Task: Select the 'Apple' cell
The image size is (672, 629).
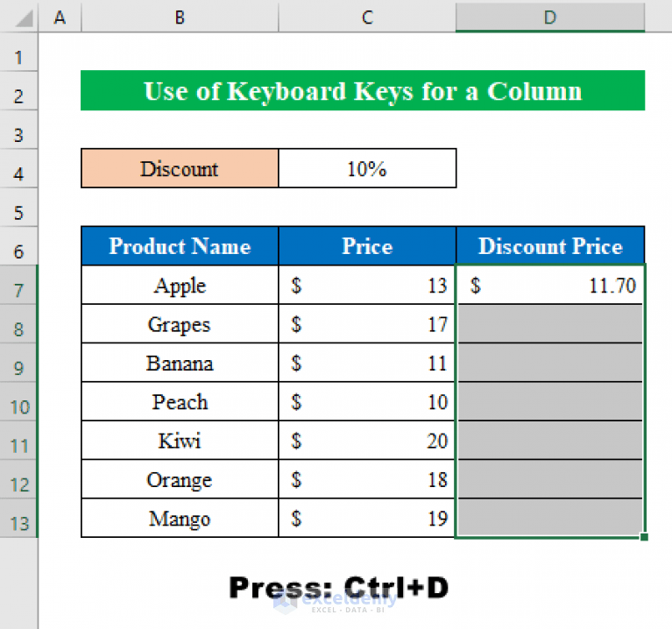Action: pos(180,285)
